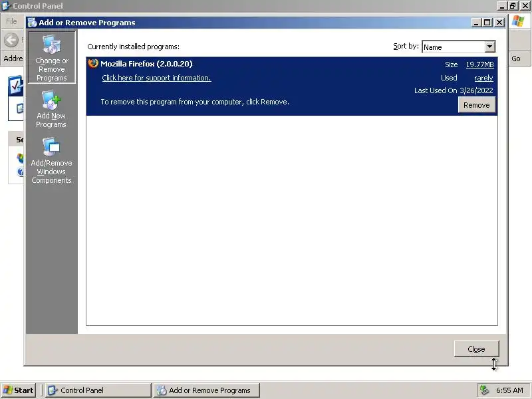
Task: Click the Close button at bottom
Action: tap(476, 348)
